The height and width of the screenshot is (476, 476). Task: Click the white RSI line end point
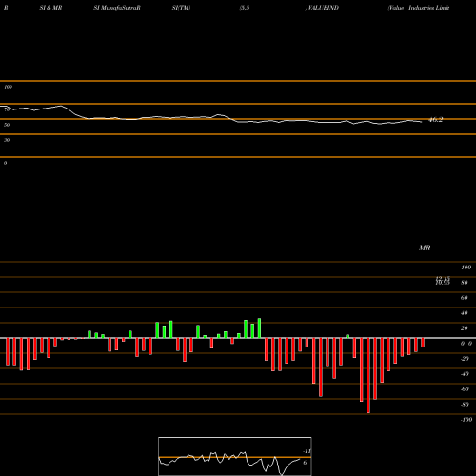pyautogui.click(x=422, y=122)
